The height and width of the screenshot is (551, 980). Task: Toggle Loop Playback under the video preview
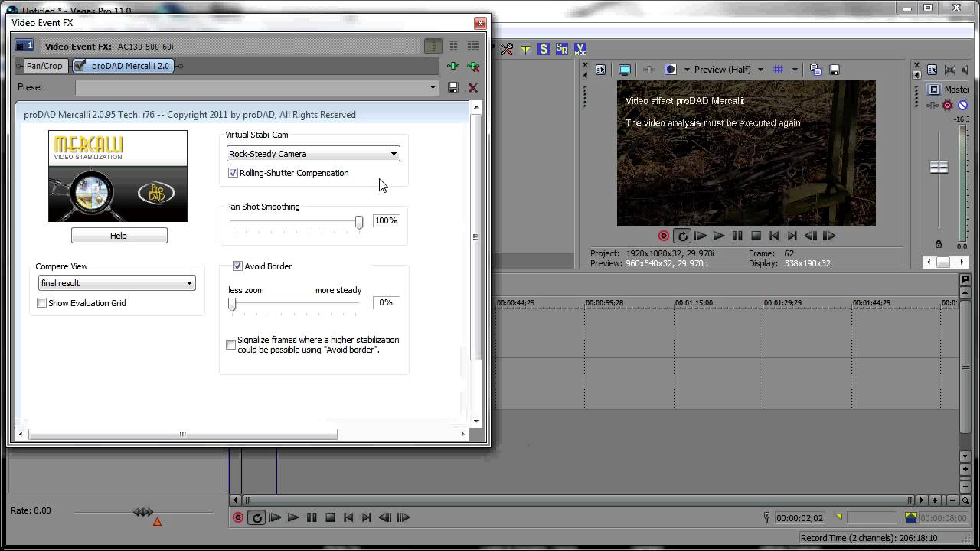(x=682, y=236)
